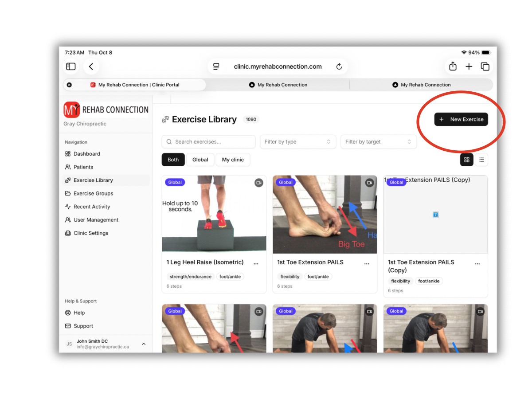This screenshot has width=532, height=399.
Task: Click the Search exercises field
Action: click(x=209, y=142)
